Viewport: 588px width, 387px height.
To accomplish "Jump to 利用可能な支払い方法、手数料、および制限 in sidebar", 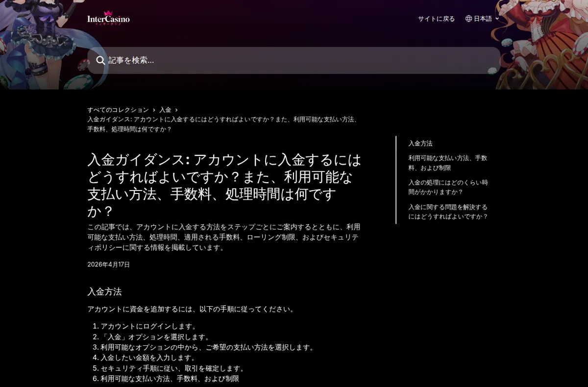I will (x=448, y=163).
